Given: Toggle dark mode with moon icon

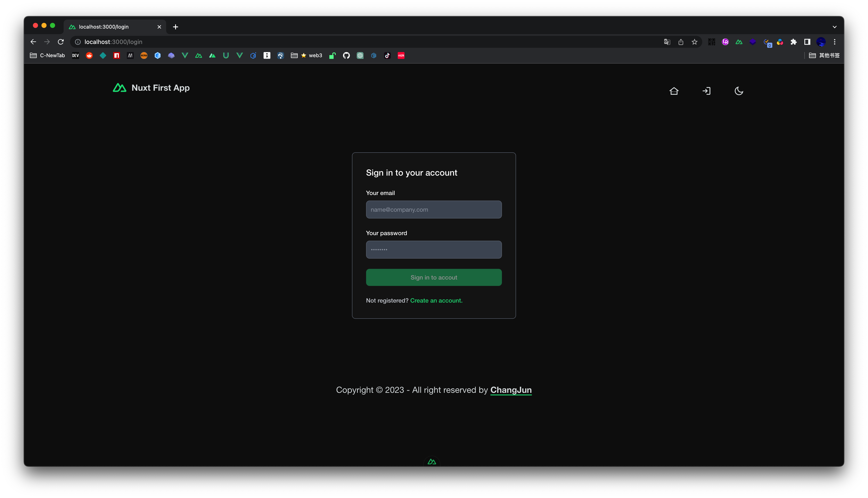Looking at the screenshot, I should (739, 91).
